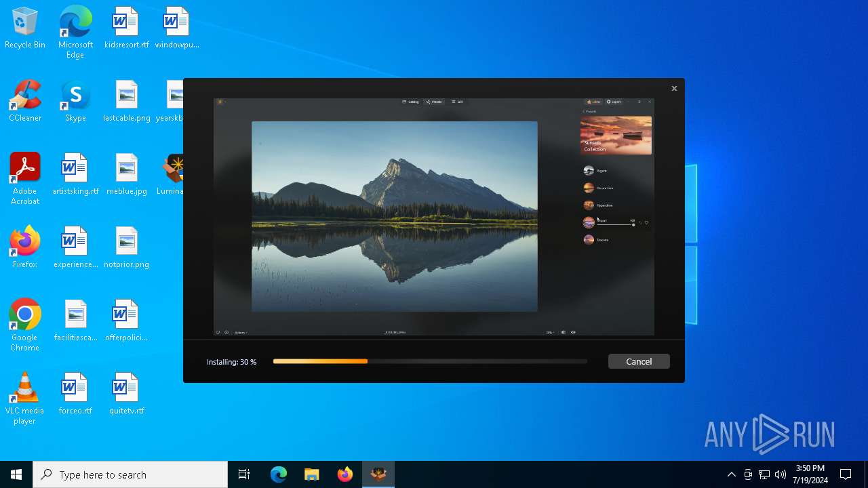Open the Recycle Bin desktop icon
Viewport: 868px width, 488px height.
[25, 28]
